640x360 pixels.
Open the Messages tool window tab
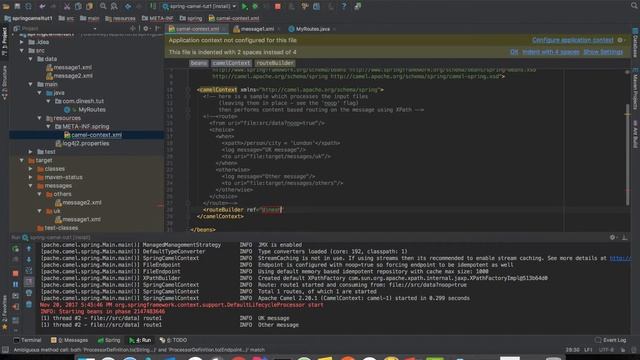click(x=69, y=340)
